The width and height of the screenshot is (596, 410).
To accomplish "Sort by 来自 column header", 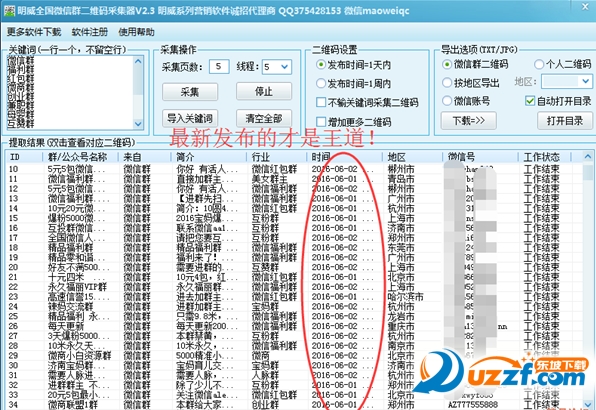I will click(x=145, y=157).
